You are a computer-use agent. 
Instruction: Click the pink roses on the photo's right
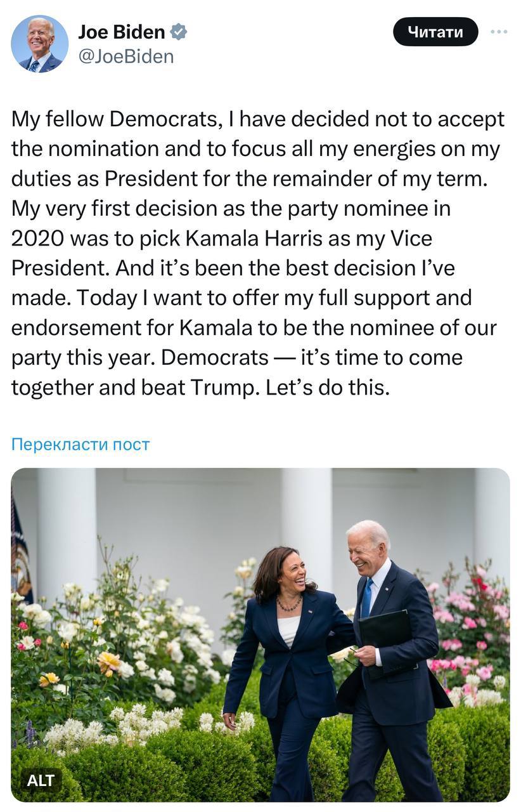[469, 609]
